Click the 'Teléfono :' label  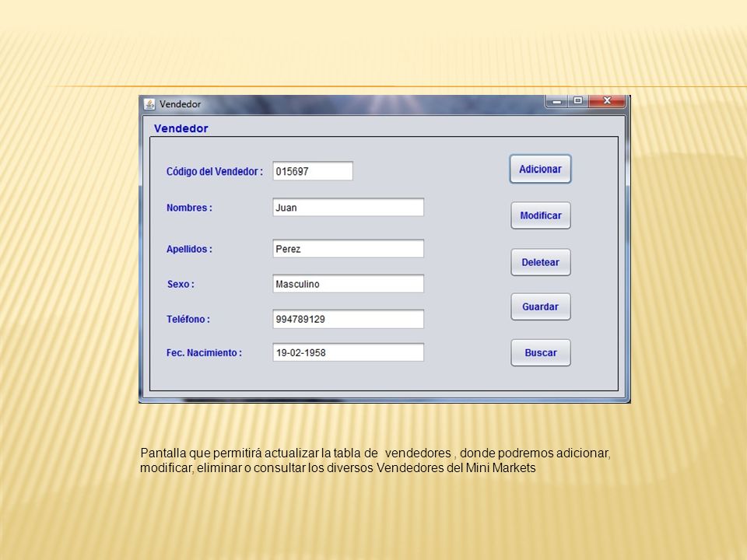(188, 319)
